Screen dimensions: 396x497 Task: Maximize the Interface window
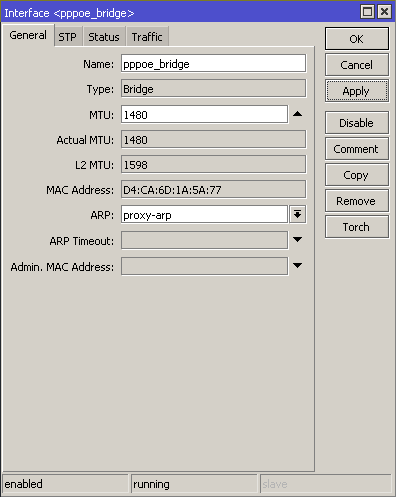click(x=368, y=12)
